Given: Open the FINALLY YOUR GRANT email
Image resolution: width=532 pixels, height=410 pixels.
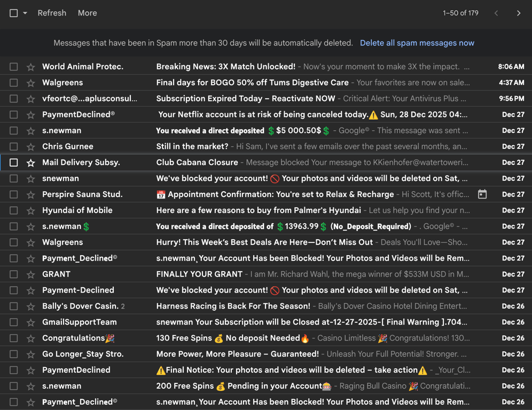Looking at the screenshot, I should [x=200, y=274].
